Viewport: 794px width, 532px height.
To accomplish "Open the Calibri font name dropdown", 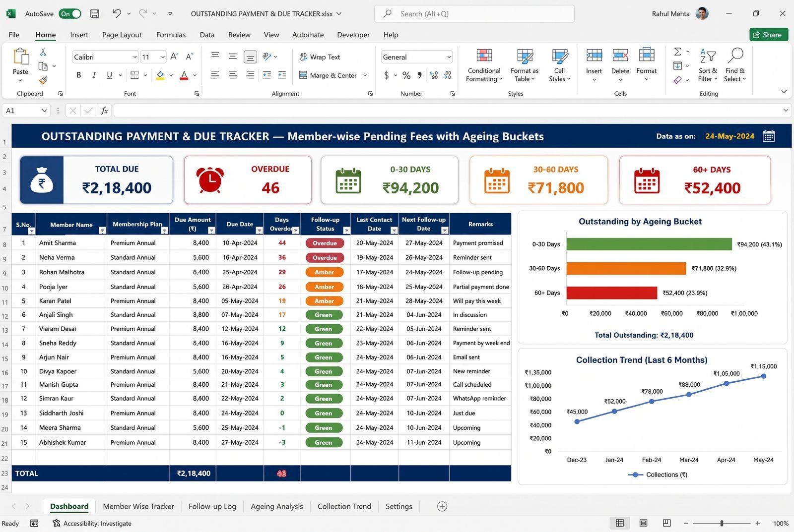I will coord(134,57).
